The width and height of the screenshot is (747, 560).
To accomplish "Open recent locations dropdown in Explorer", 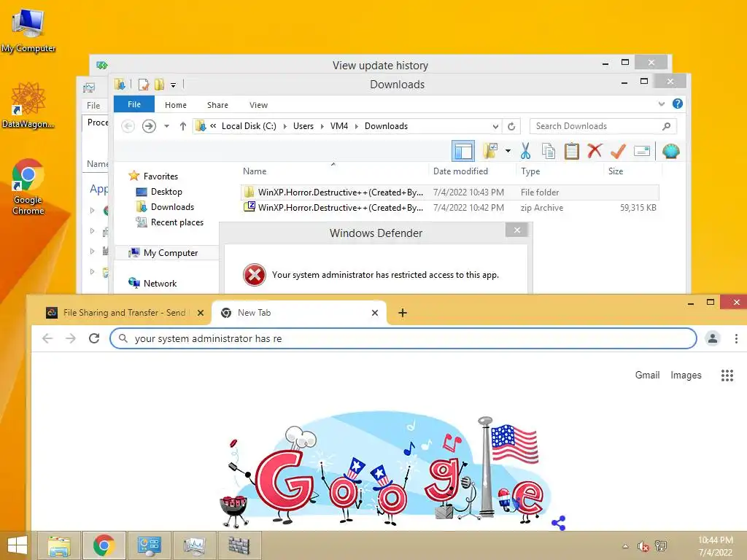I will point(167,126).
